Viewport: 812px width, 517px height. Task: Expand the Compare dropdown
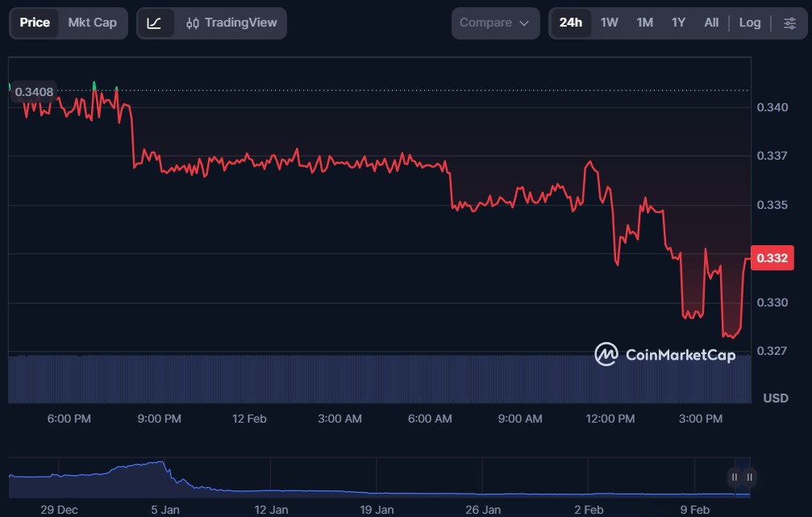coord(495,23)
